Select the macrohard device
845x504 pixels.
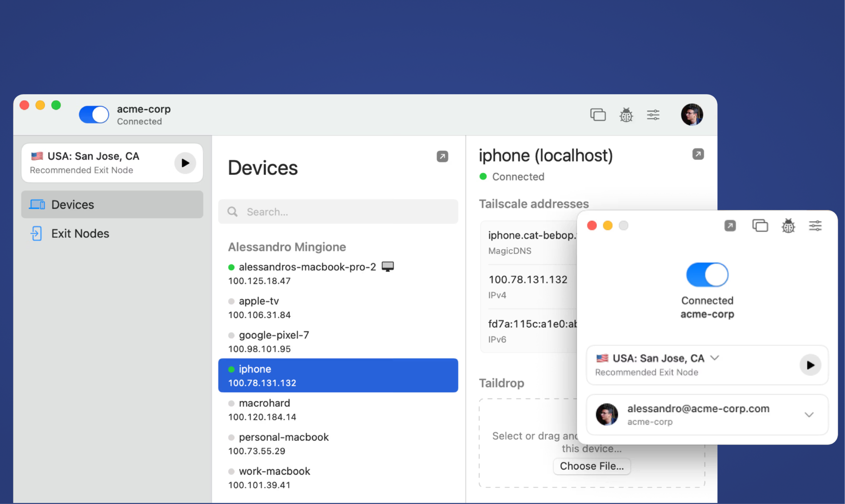coord(338,410)
